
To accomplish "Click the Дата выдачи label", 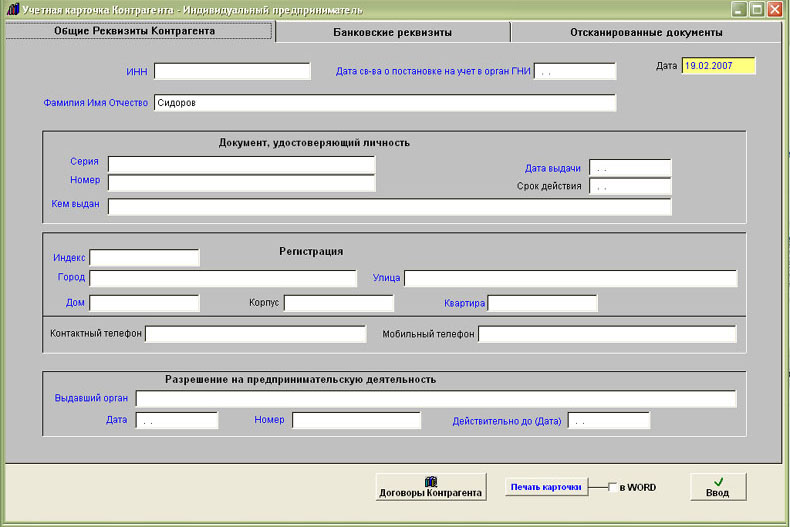I will pyautogui.click(x=553, y=168).
